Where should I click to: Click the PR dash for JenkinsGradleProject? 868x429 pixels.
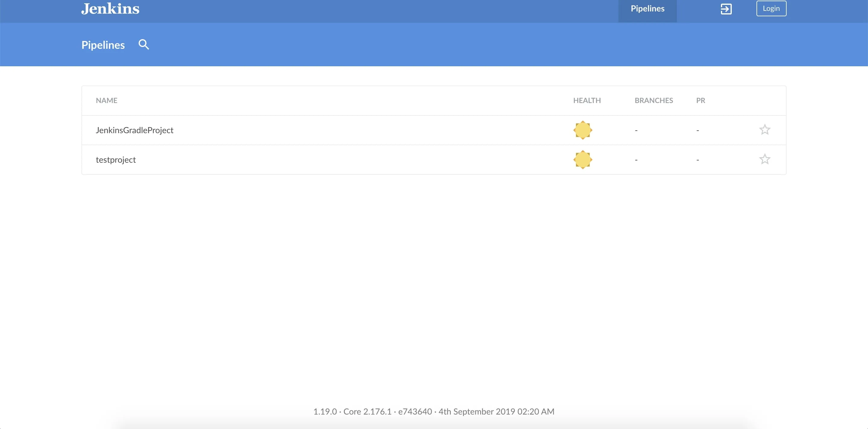pos(697,130)
